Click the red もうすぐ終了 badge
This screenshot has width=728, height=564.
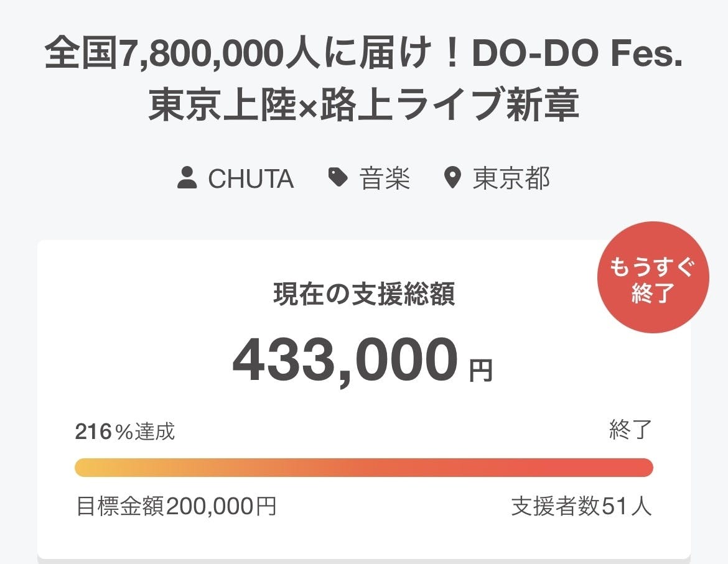(x=652, y=277)
